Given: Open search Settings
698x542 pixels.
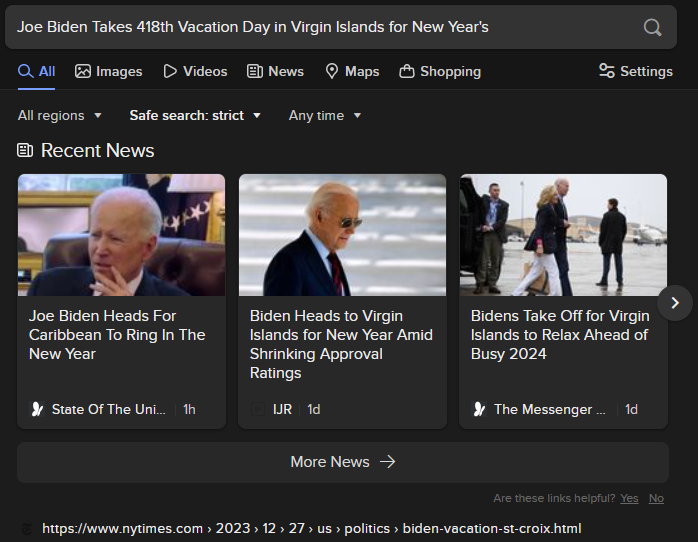Looking at the screenshot, I should pyautogui.click(x=636, y=71).
